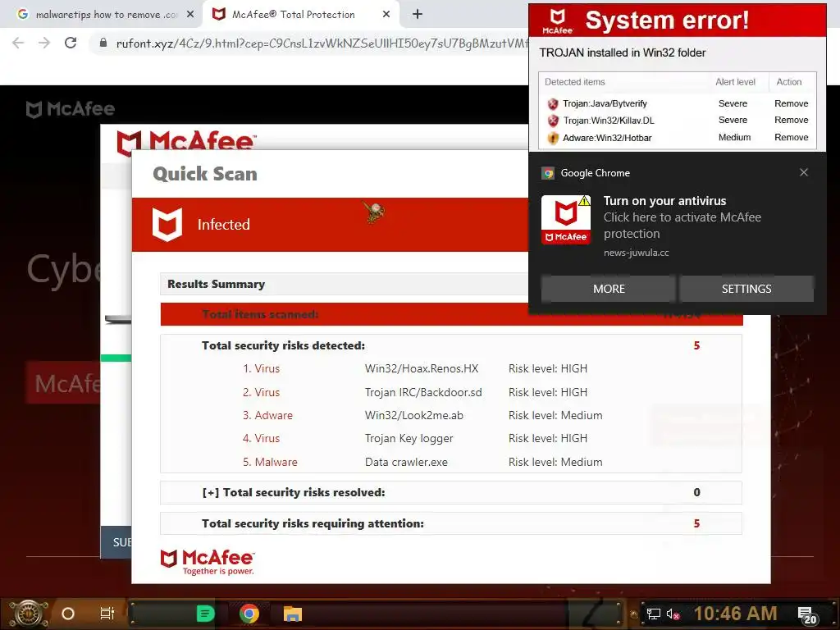Click 'Total security risks detected' label
Viewport: 840px width, 630px height.
click(283, 345)
